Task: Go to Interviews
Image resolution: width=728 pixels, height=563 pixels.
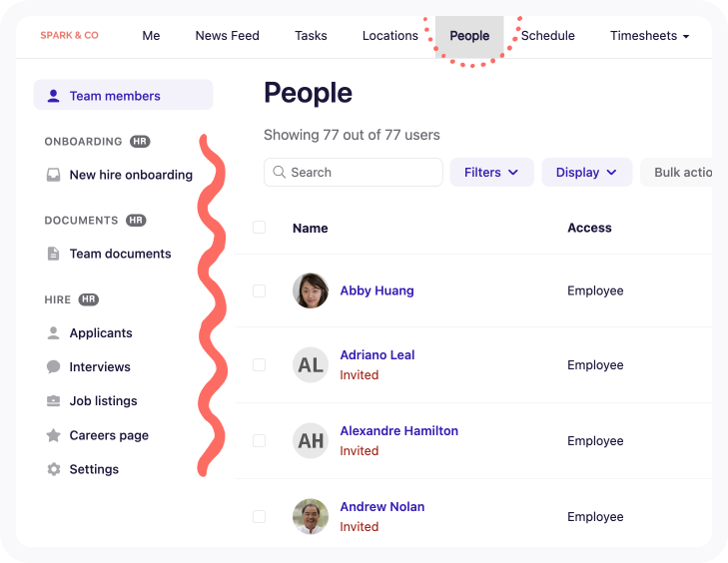Action: (100, 367)
